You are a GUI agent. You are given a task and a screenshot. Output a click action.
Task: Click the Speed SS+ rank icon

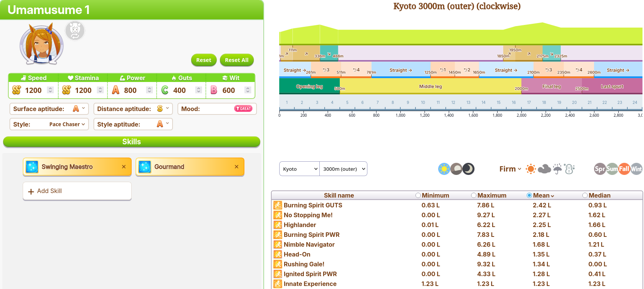[16, 90]
